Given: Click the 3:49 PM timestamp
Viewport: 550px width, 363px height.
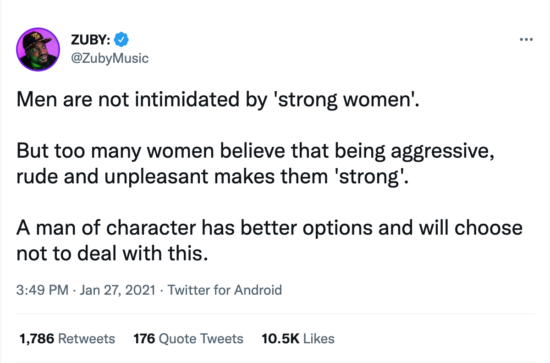Looking at the screenshot, I should (42, 290).
